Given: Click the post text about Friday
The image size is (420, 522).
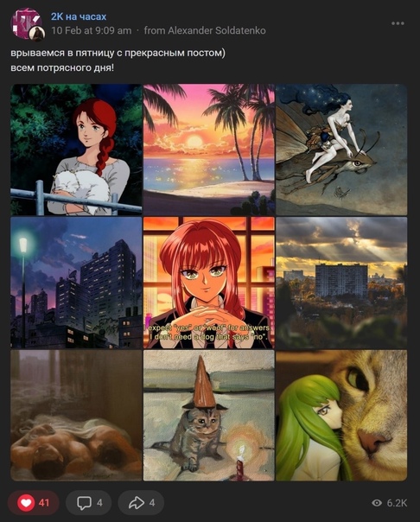Looking at the screenshot, I should (118, 60).
